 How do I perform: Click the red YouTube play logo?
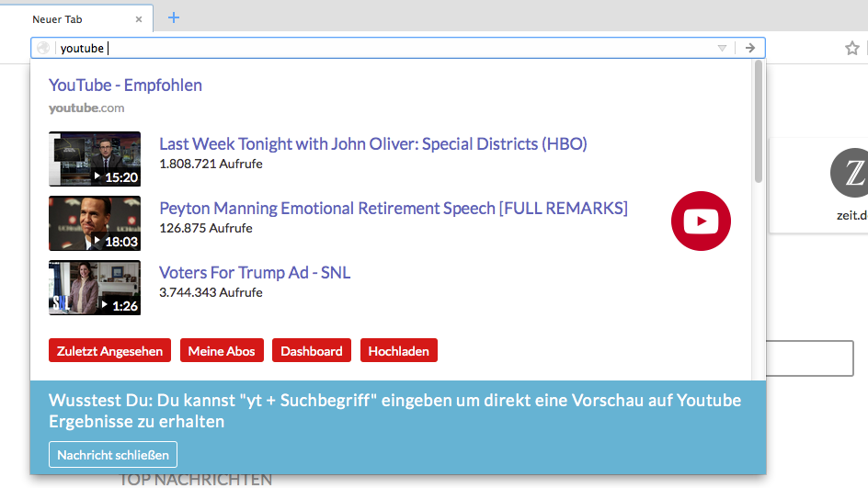tap(701, 221)
